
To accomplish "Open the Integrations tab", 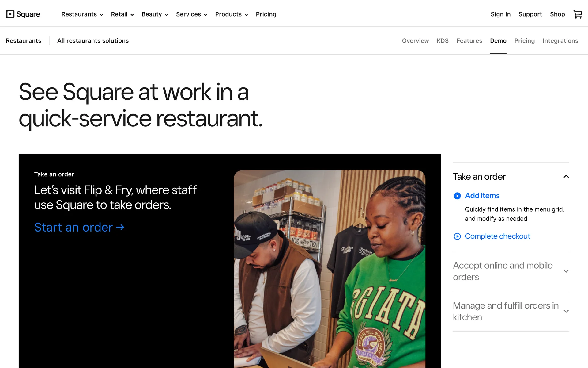I will (560, 41).
